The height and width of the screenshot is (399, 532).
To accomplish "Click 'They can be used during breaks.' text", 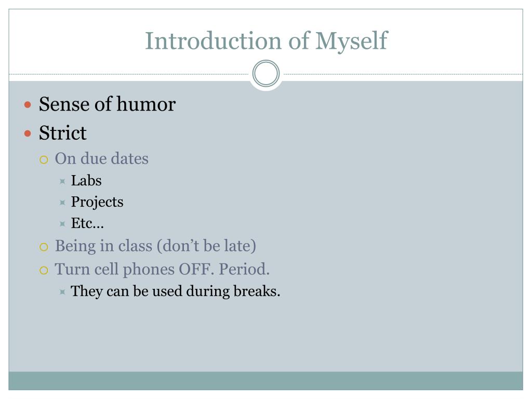I will pyautogui.click(x=176, y=291).
